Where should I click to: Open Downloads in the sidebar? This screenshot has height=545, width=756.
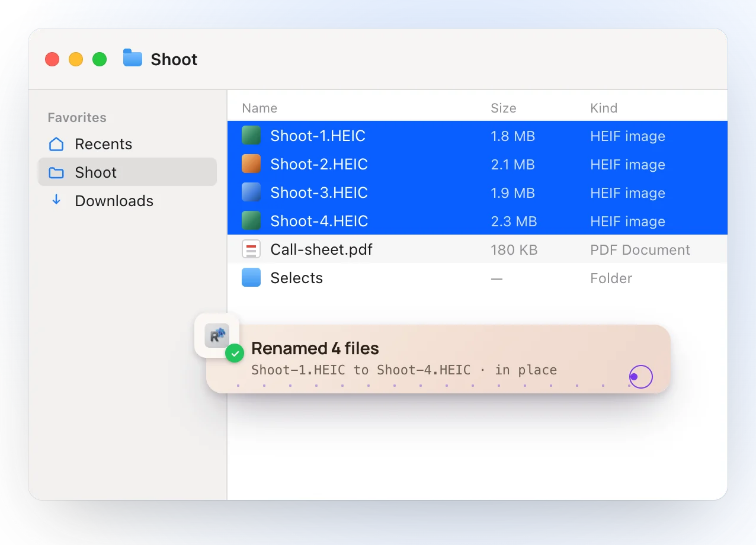pyautogui.click(x=127, y=201)
